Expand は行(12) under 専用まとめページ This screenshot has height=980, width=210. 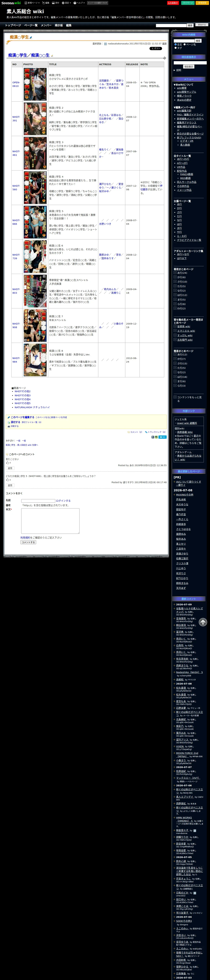175,295
